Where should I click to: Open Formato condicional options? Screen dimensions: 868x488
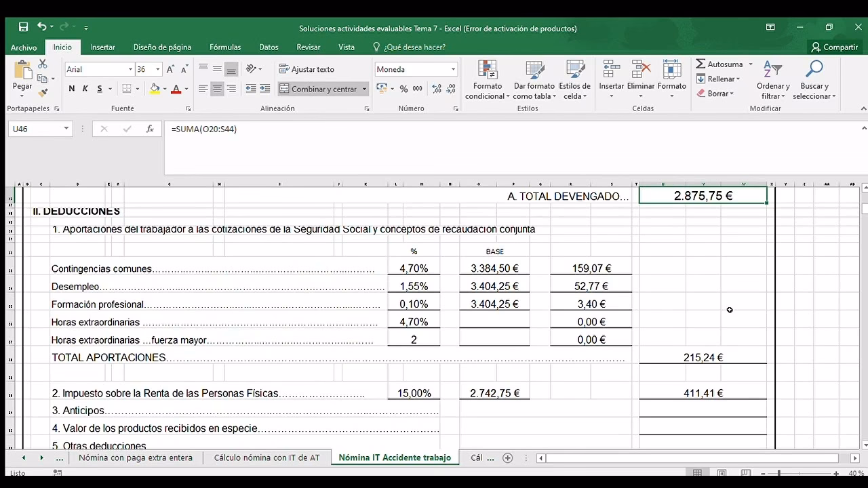(x=487, y=80)
